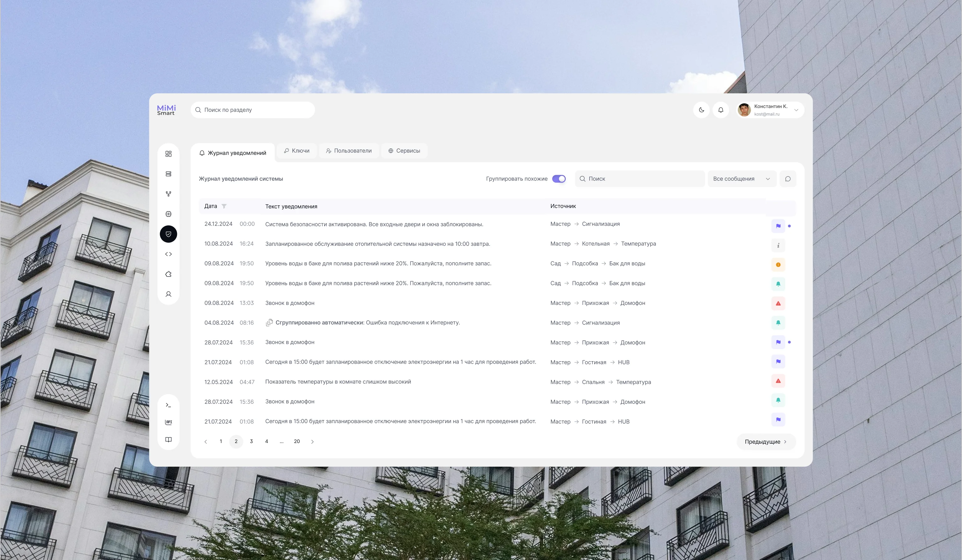Expand the Константин К. account menu chevron
The height and width of the screenshot is (560, 962).
[x=796, y=110]
